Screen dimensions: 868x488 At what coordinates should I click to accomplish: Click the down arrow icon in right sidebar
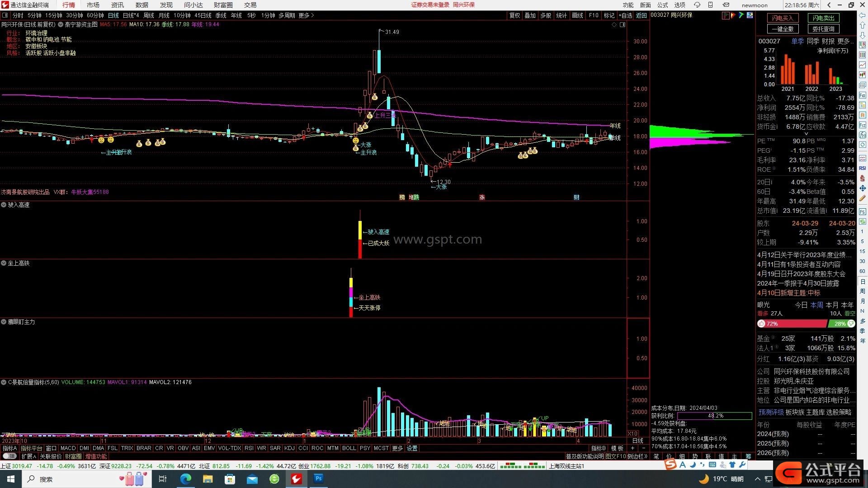click(x=863, y=35)
